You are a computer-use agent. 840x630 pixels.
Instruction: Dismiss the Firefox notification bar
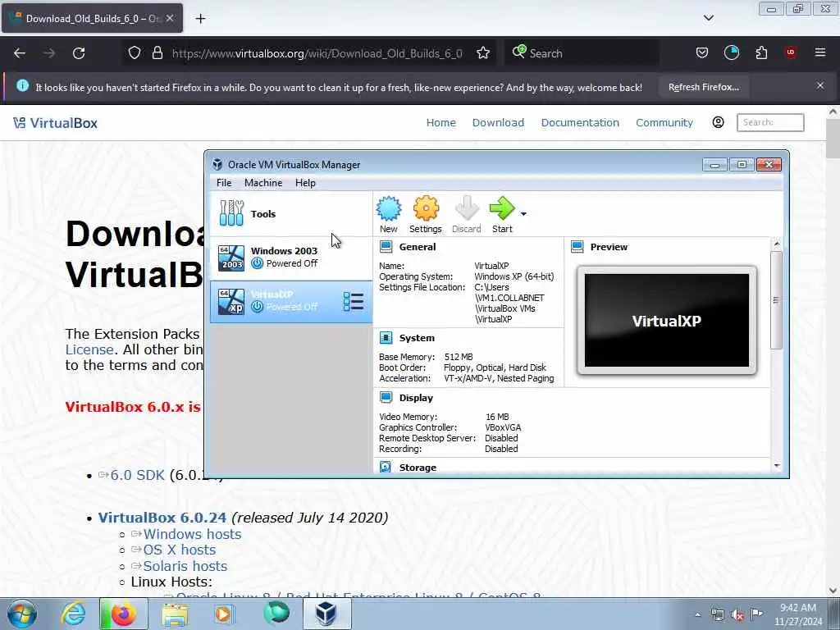coord(820,85)
